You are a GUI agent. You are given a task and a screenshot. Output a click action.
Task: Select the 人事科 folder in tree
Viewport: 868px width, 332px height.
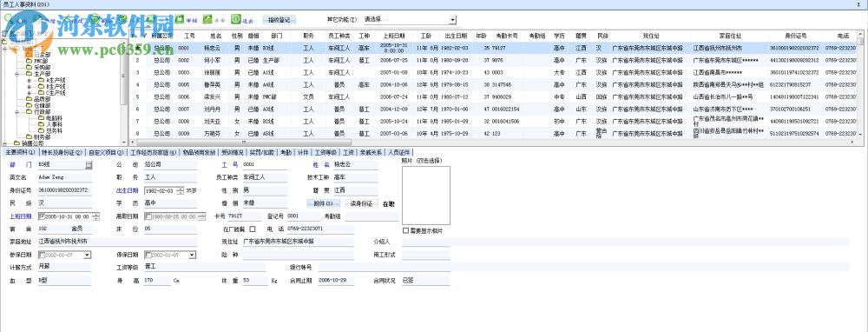(49, 124)
